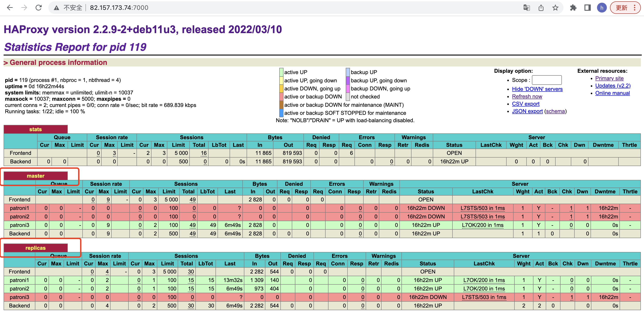Toggle the browser side panel icon

(x=588, y=8)
